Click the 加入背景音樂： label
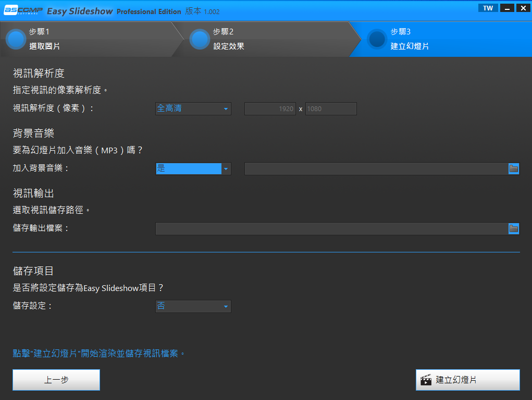 pos(41,168)
